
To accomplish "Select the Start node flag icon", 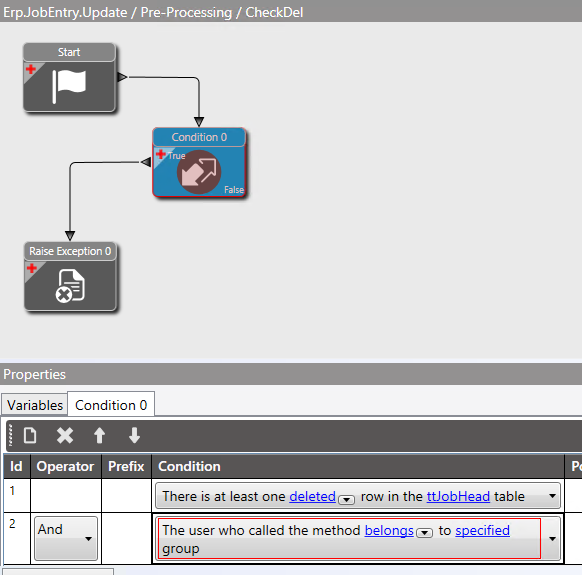I will pos(69,86).
